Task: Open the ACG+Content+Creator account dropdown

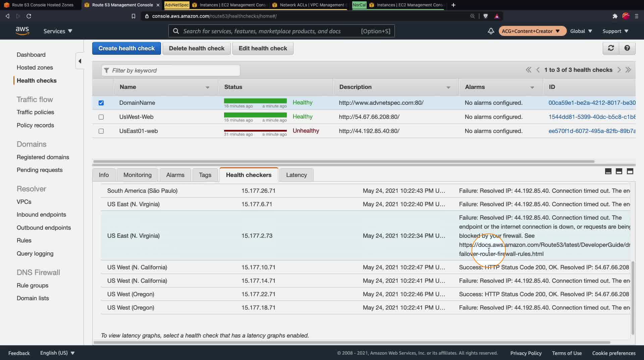Action: [531, 31]
